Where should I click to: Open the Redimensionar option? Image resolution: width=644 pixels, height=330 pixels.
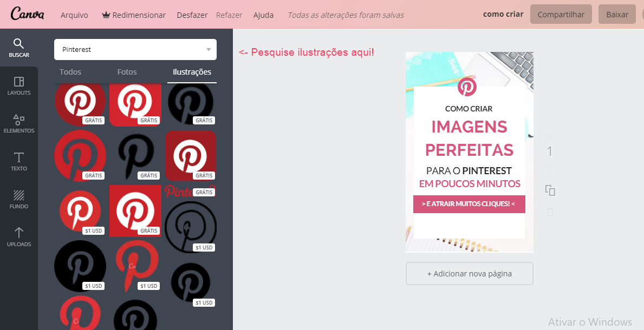(134, 15)
